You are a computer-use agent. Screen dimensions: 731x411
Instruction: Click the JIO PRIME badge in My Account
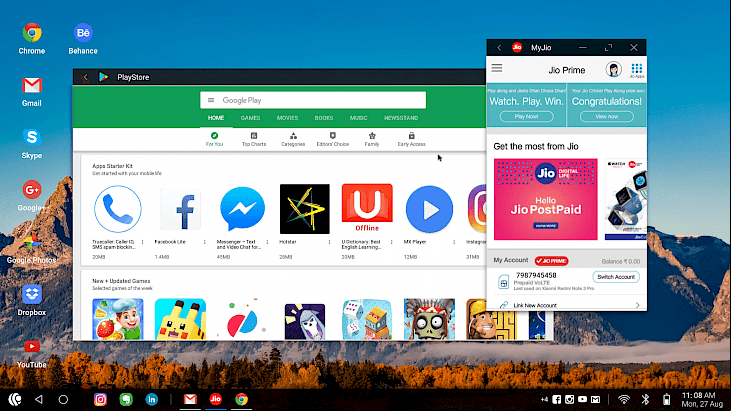click(x=552, y=261)
